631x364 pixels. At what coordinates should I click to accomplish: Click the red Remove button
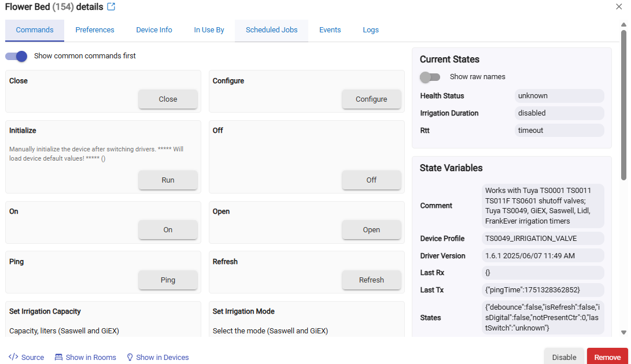tap(607, 357)
